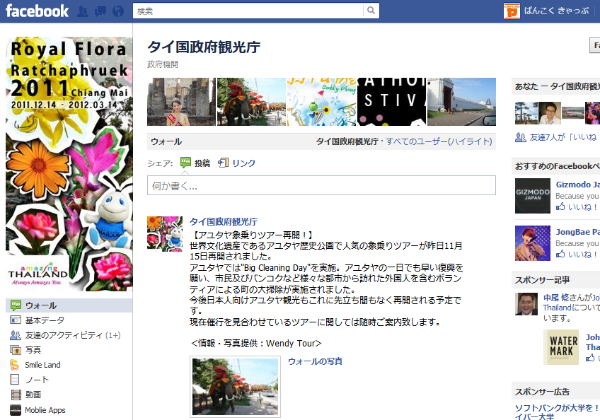Open the white palace wall photo thumbnail
Viewport: 600px width, 420px height.
tap(461, 102)
